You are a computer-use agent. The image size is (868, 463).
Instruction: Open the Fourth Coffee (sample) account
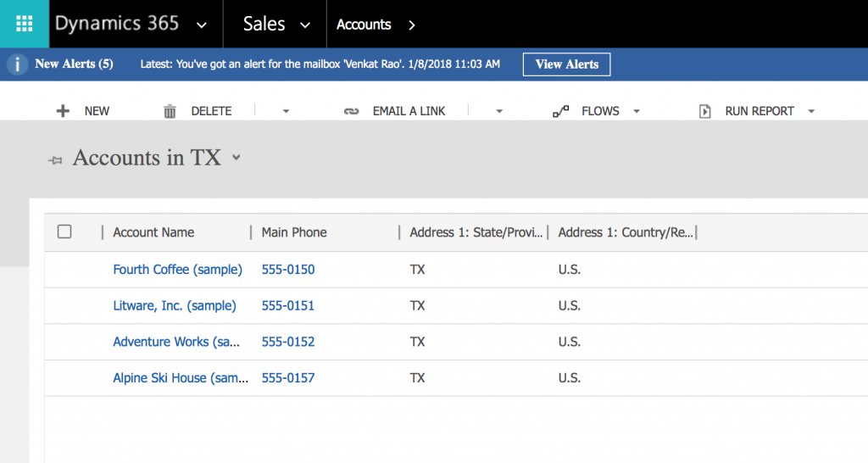point(177,270)
